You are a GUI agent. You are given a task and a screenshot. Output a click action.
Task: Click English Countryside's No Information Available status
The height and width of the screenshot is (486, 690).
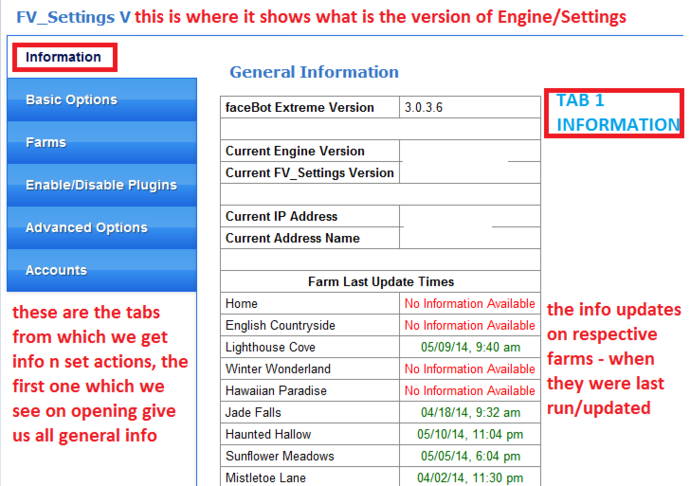click(x=470, y=325)
